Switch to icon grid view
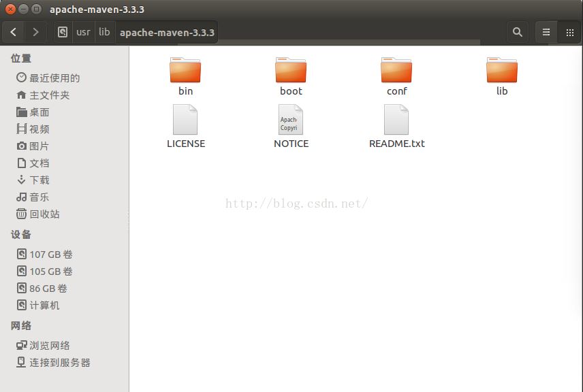The image size is (583, 392). (x=569, y=32)
